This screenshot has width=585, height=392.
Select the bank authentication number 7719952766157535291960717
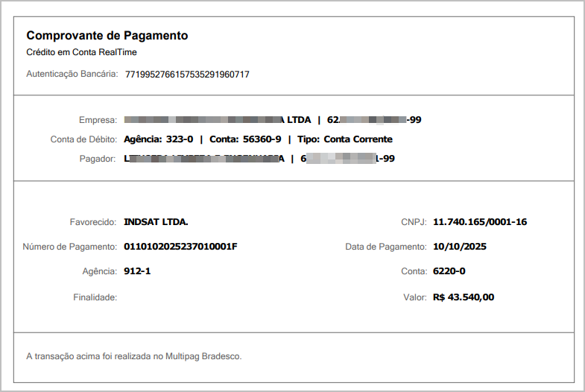point(187,75)
